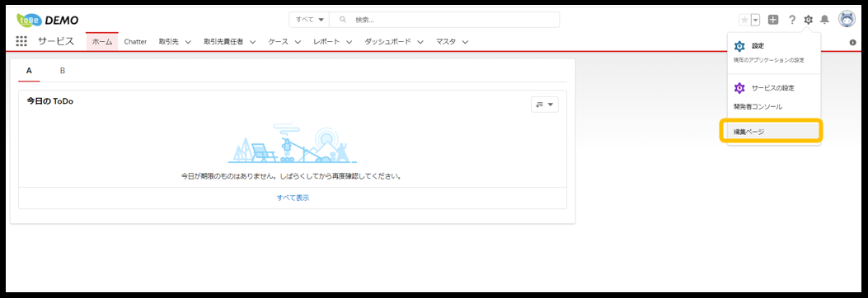Click the サービス app name

point(56,41)
